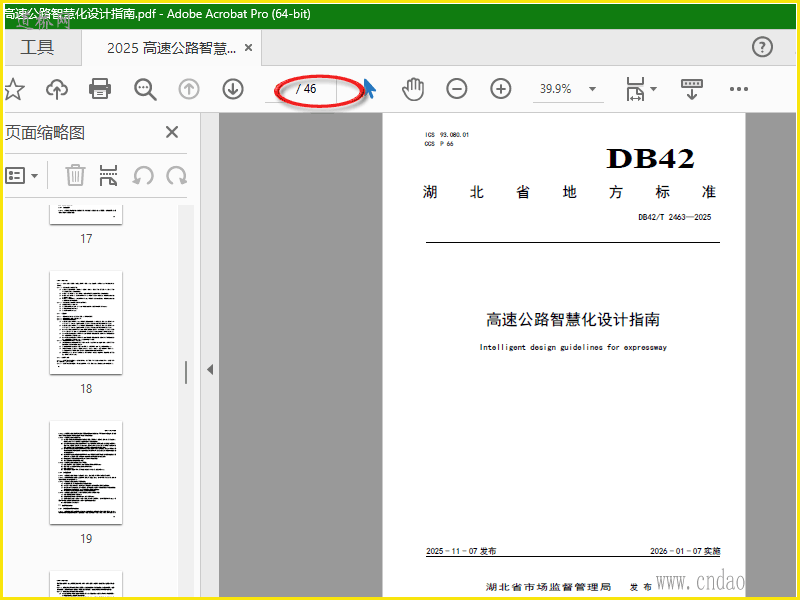Screen dimensions: 800x600
Task: Zoom out with the minus button
Action: [x=457, y=89]
